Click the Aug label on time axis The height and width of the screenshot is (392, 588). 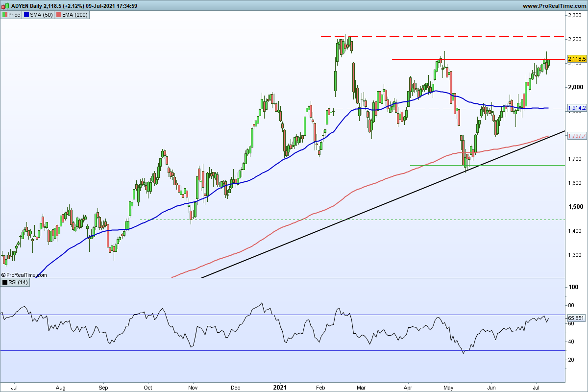pos(60,387)
